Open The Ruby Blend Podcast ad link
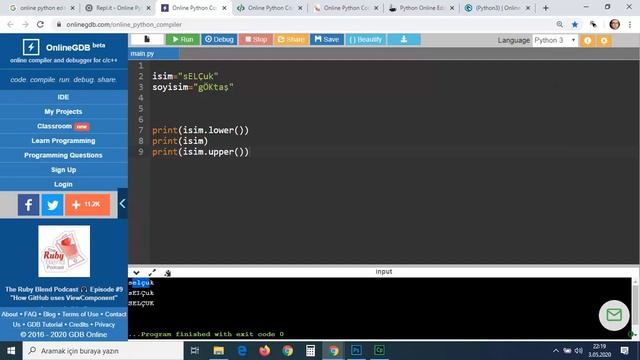640x360 pixels. point(64,293)
